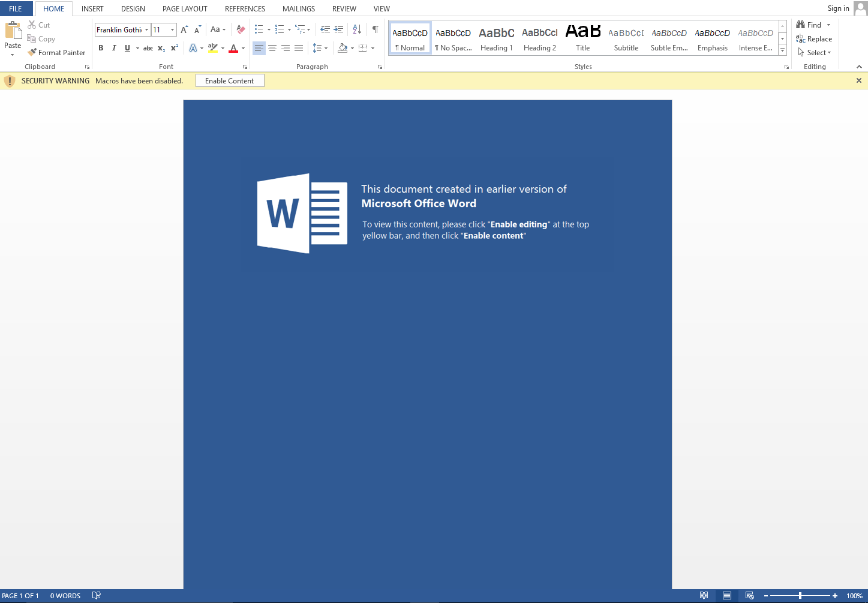Toggle Bold formatting
868x603 pixels.
tap(101, 48)
